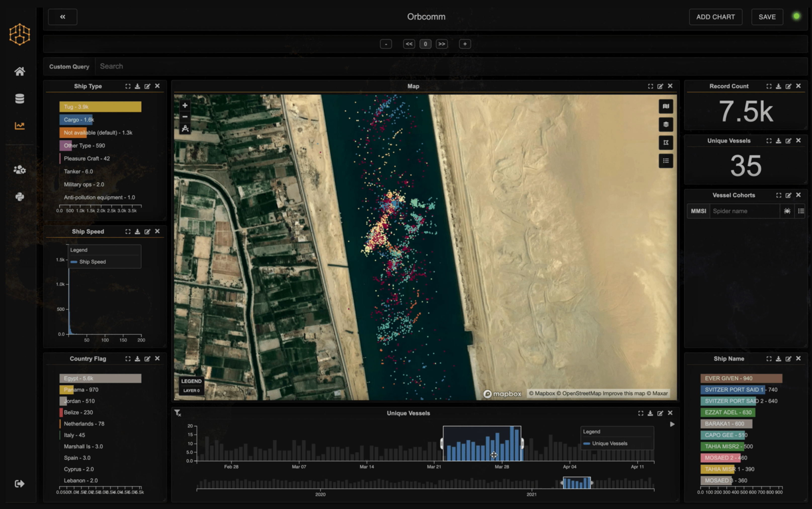Toggle the map LEGEND LAYER 0 box

[191, 385]
